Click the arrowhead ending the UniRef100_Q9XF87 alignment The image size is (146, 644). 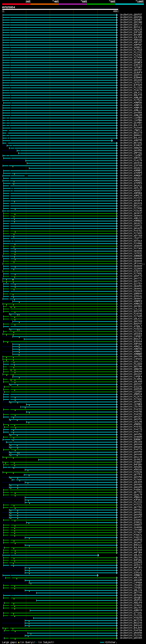coord(117,15)
